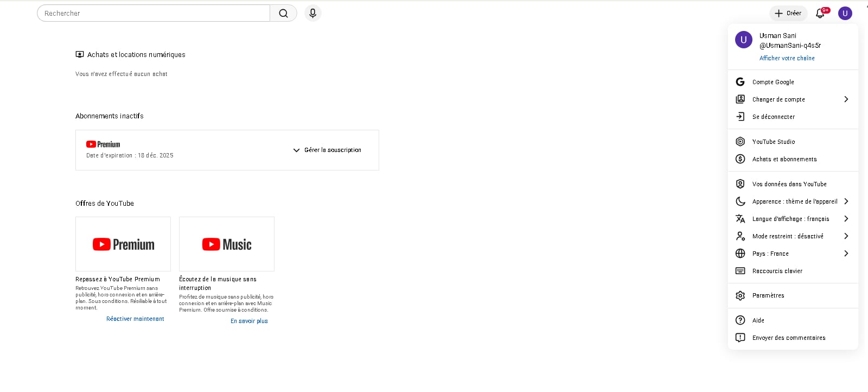This screenshot has height=392, width=868.
Task: Follow the Afficher votre chaîne link
Action: [787, 58]
